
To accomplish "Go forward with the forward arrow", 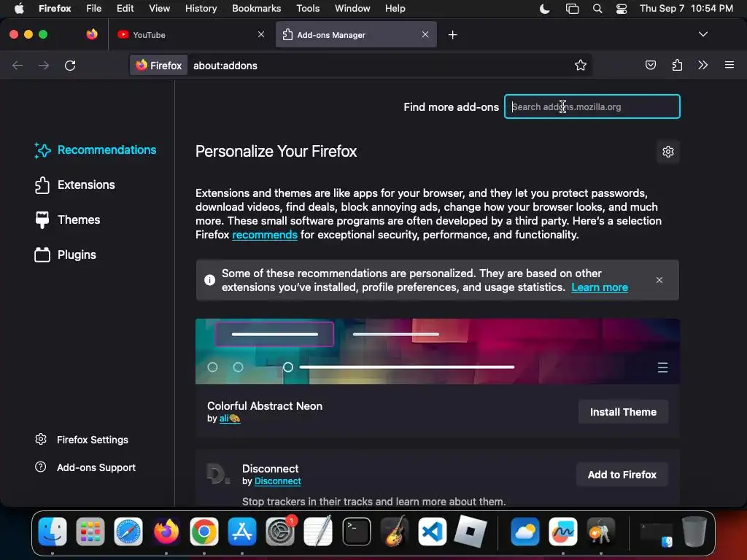I will [x=44, y=65].
